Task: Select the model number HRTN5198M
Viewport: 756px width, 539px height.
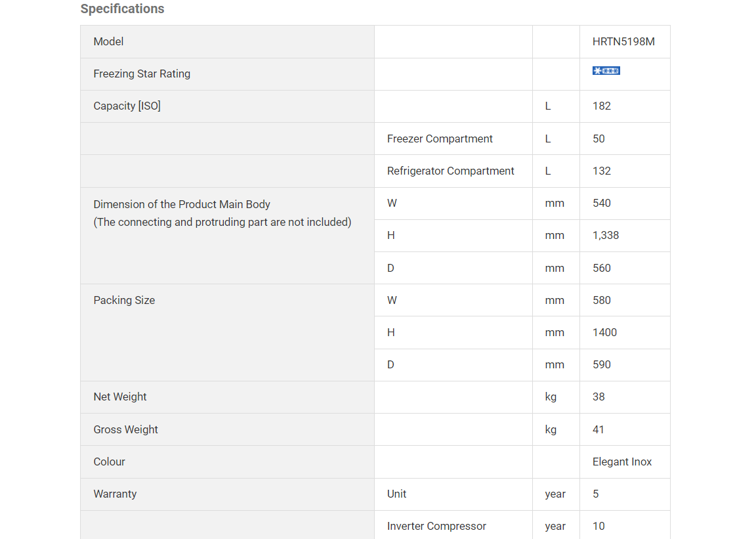Action: (x=623, y=41)
